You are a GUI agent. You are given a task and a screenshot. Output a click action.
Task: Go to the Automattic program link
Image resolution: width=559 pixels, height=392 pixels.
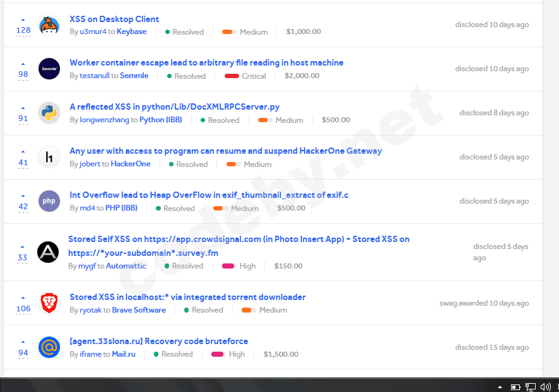pos(126,266)
